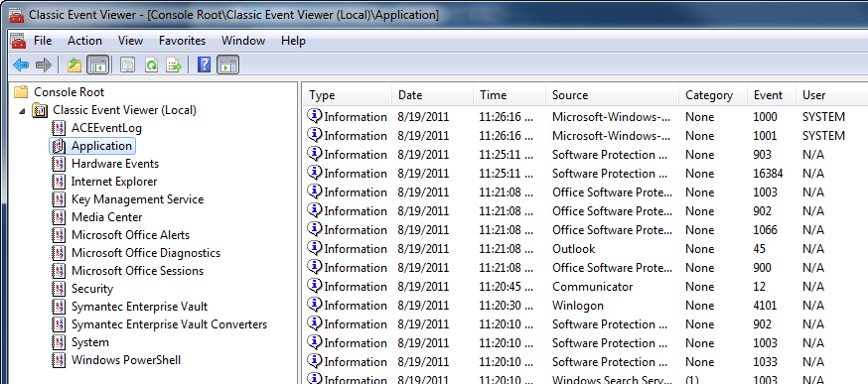This screenshot has width=868, height=384.
Task: Export the list via toolbar icon
Action: pos(175,65)
